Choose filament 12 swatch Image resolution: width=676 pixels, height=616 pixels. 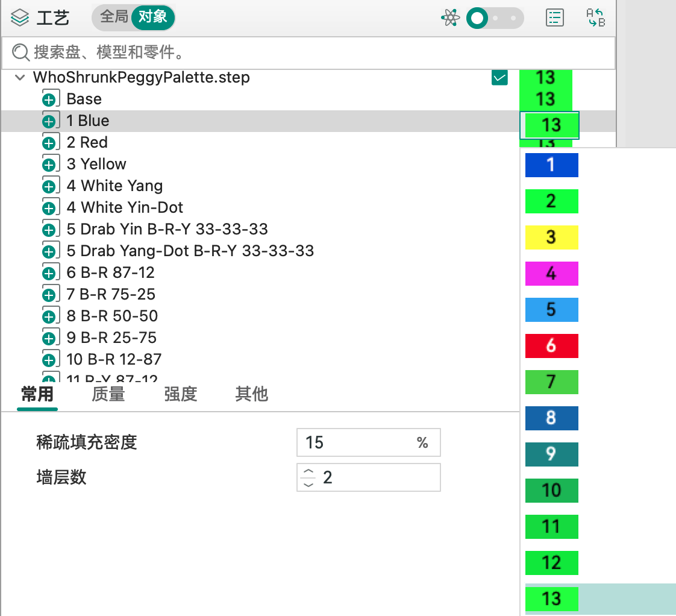pyautogui.click(x=551, y=563)
